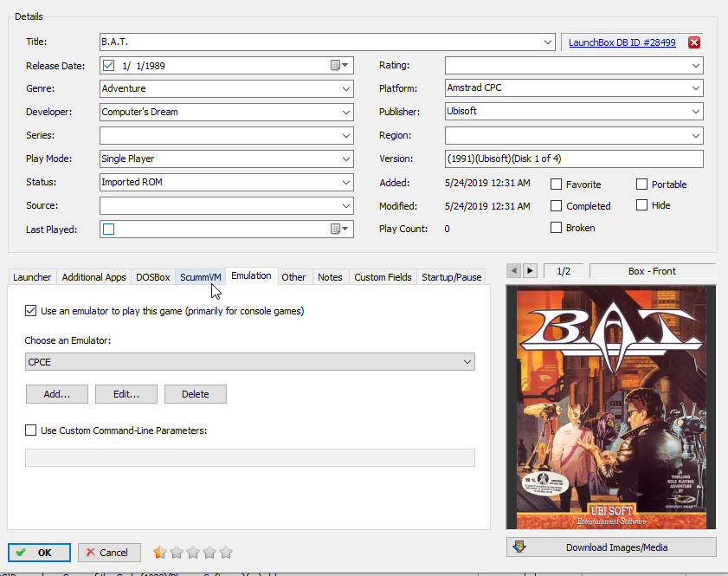The height and width of the screenshot is (576, 728).
Task: Click the Add... emulator button
Action: [x=57, y=394]
